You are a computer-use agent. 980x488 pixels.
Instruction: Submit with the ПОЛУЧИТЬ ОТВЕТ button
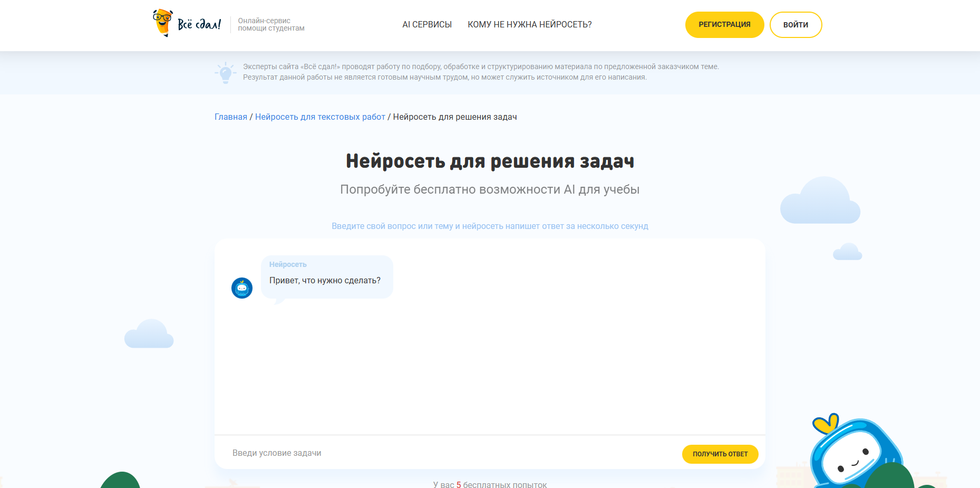click(720, 454)
